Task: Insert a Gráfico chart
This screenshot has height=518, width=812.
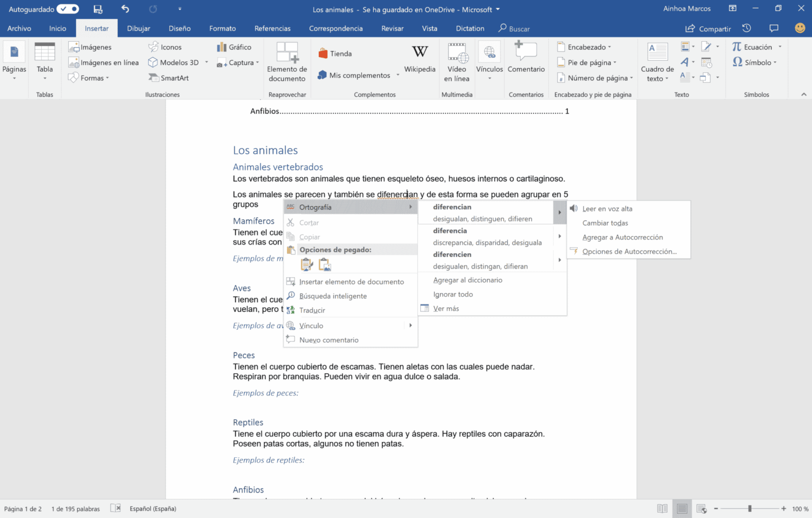Action: 234,47
